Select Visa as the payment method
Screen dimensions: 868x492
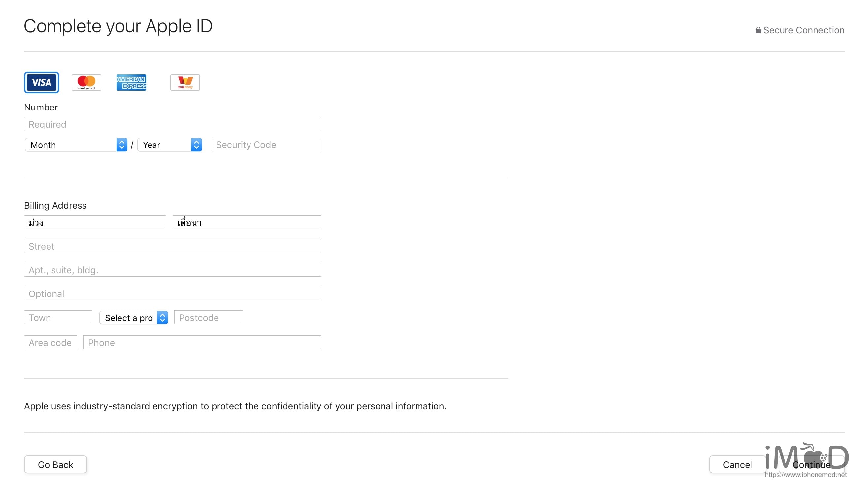pos(41,82)
